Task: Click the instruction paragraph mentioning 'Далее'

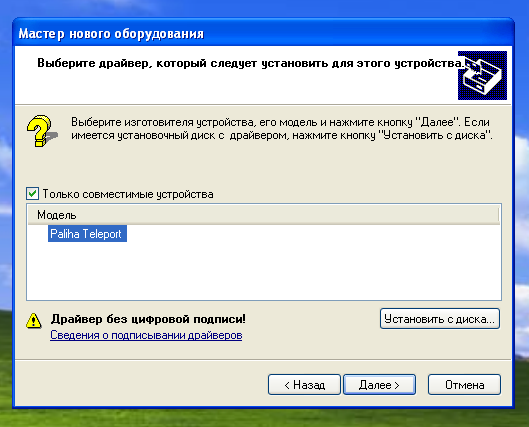Action: [282, 129]
